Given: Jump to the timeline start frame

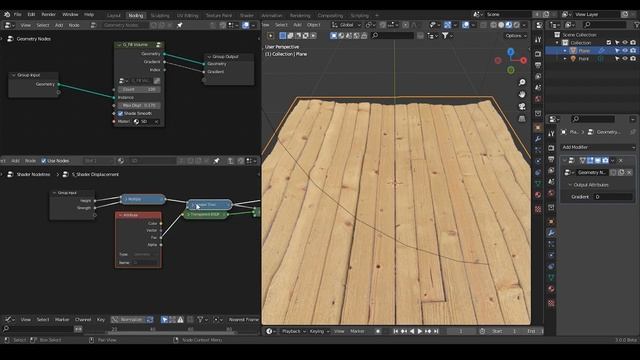Looking at the screenshot, I should point(396,331).
